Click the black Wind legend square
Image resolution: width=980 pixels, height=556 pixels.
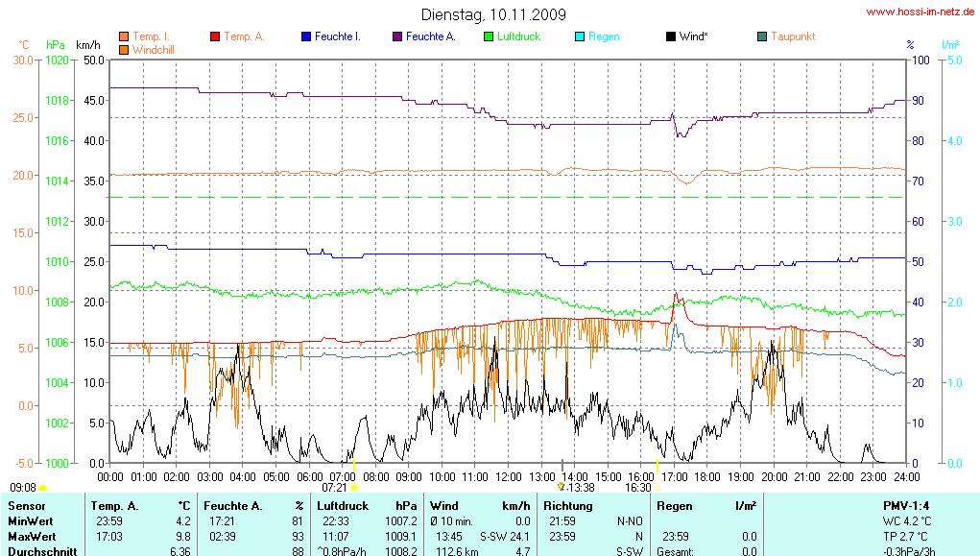point(671,36)
